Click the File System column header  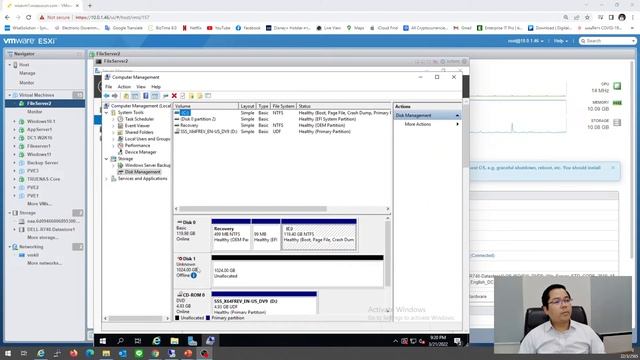[x=284, y=106]
